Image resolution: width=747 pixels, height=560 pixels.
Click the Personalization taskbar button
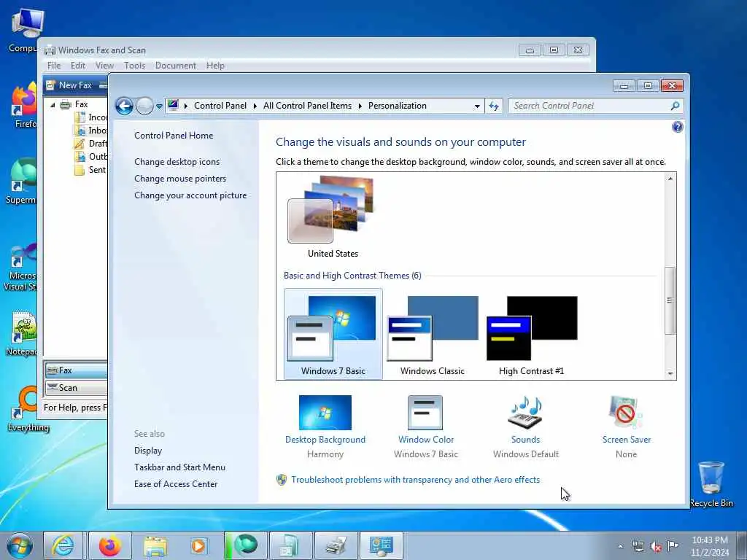[381, 545]
